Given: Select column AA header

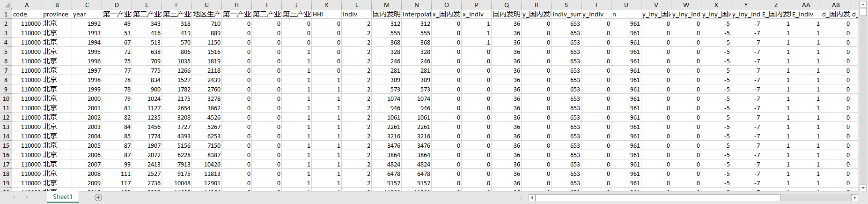Looking at the screenshot, I should pyautogui.click(x=806, y=5).
